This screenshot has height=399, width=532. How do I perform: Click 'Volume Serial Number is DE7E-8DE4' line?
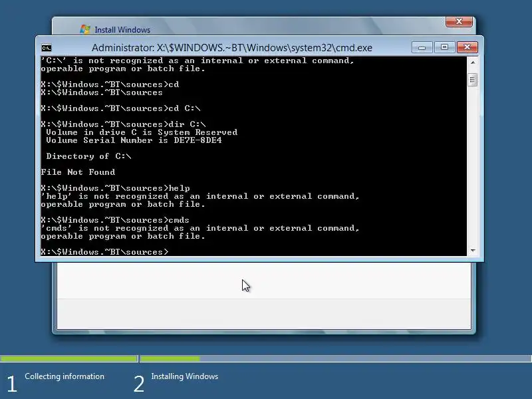pos(134,140)
